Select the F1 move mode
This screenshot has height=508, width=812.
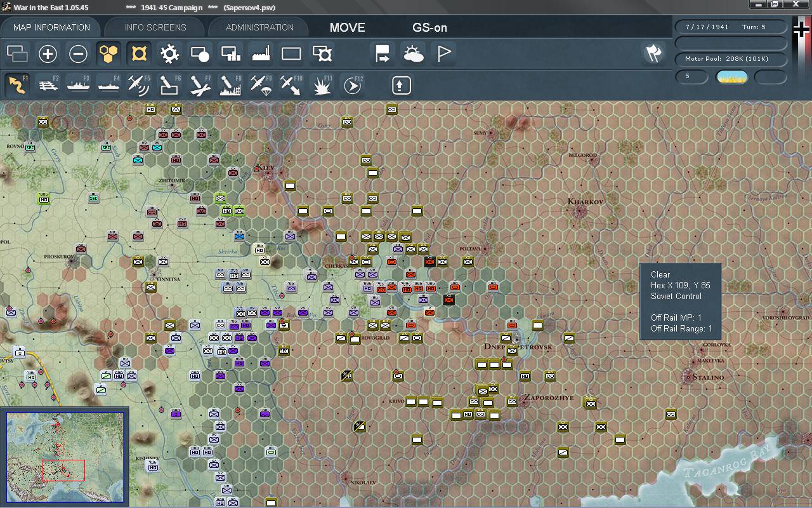coord(17,84)
